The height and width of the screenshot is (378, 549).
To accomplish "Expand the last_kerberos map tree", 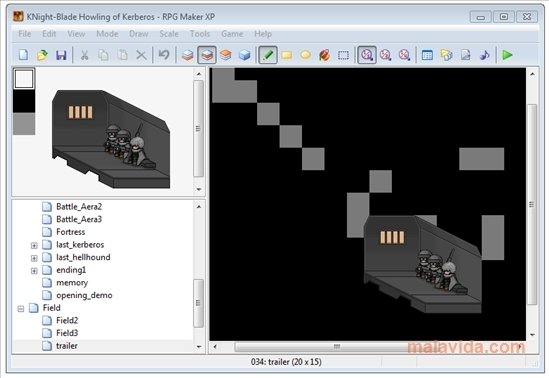I will click(34, 245).
